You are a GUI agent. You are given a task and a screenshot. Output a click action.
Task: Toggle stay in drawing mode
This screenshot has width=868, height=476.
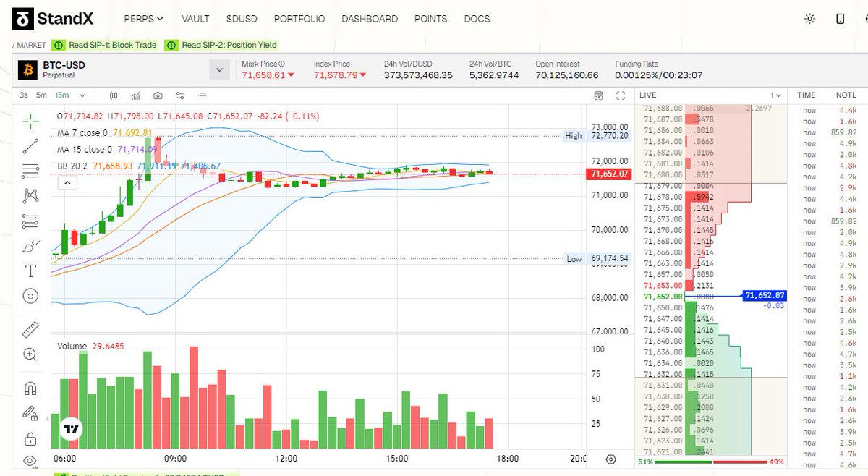pyautogui.click(x=30, y=414)
